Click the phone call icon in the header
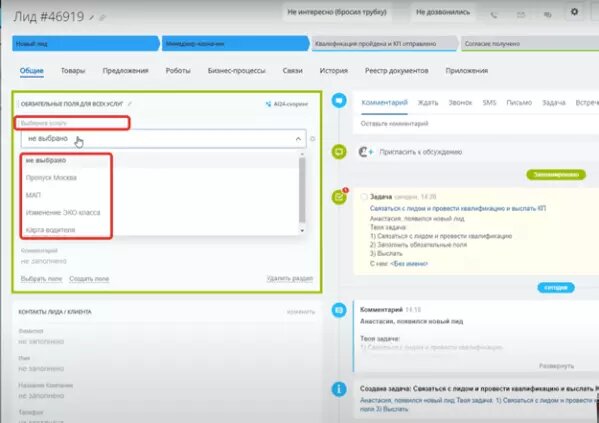Image resolution: width=599 pixels, height=423 pixels. (494, 15)
